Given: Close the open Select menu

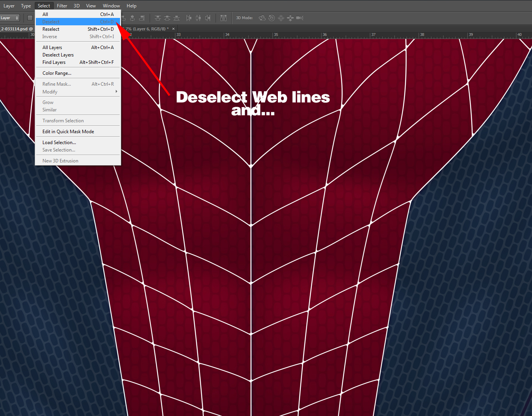Looking at the screenshot, I should point(44,6).
